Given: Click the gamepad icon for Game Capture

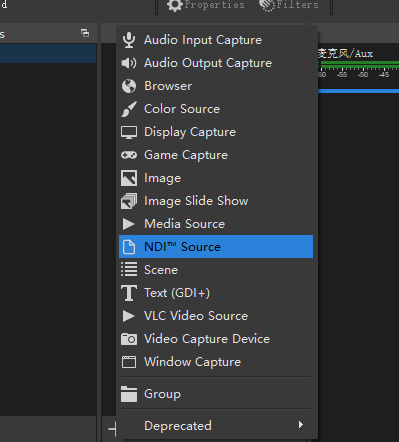Looking at the screenshot, I should 129,155.
